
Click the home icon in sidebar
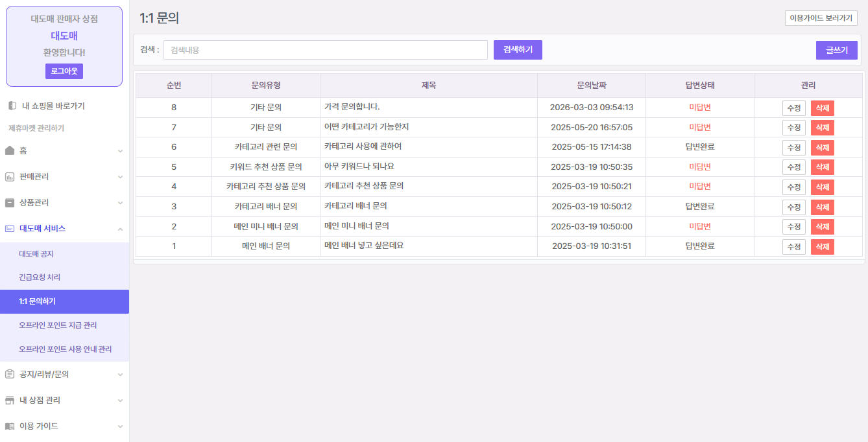point(10,151)
